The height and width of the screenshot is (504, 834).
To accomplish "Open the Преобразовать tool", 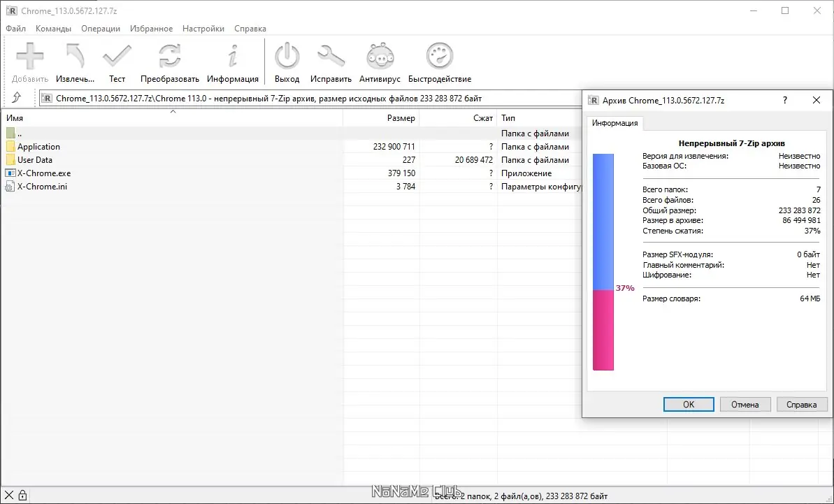I will tap(170, 59).
